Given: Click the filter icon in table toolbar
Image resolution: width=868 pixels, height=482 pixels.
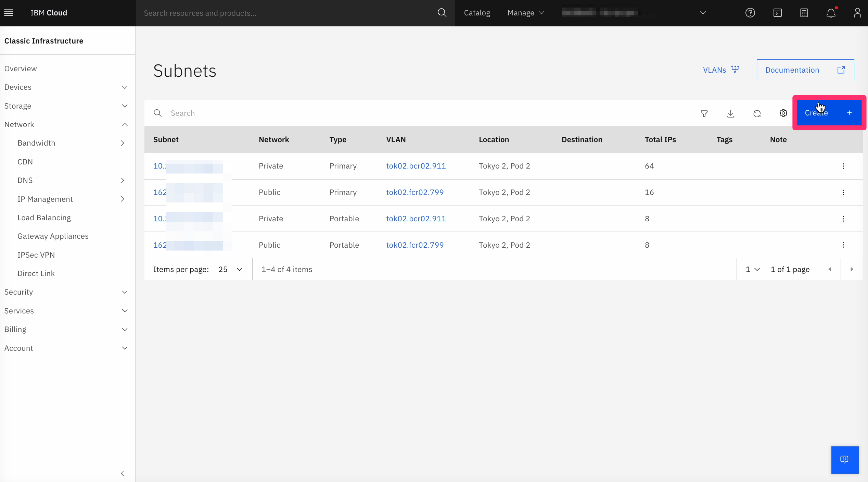Looking at the screenshot, I should tap(704, 113).
